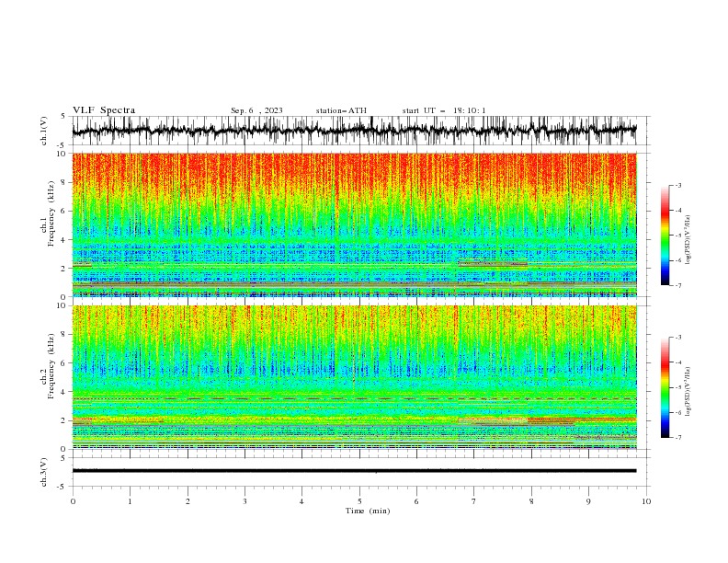Click the "ch.3(V)" axis label
728x563 pixels.
pyautogui.click(x=44, y=472)
